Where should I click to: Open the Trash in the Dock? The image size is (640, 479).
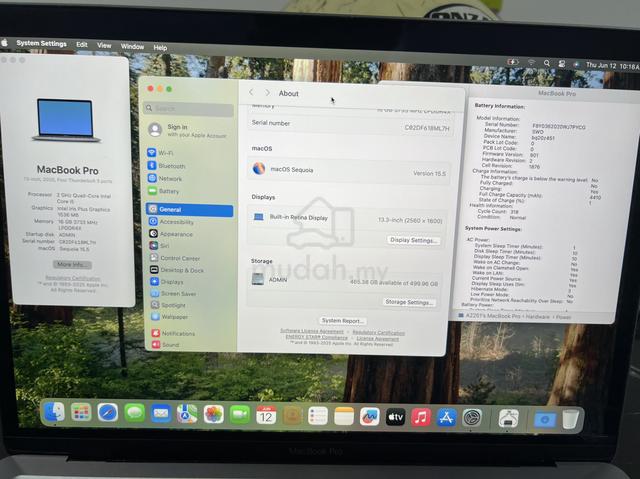click(x=570, y=419)
